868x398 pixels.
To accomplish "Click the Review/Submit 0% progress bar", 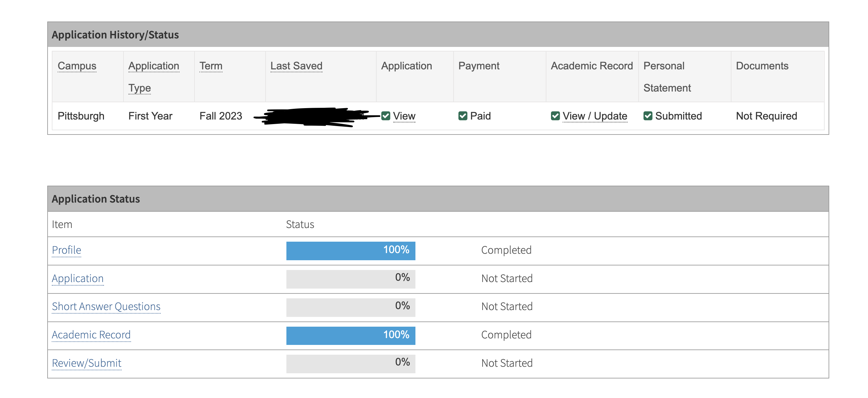I will (351, 364).
